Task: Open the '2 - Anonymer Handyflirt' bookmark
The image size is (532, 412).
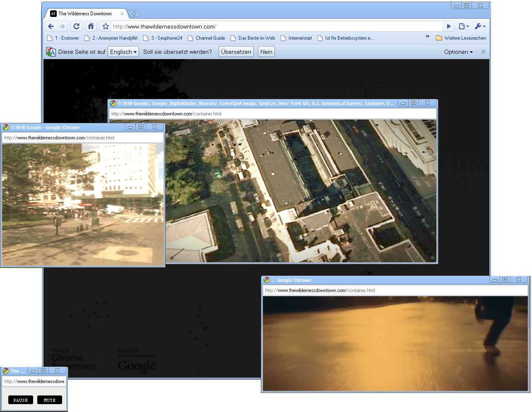Action: click(x=111, y=38)
